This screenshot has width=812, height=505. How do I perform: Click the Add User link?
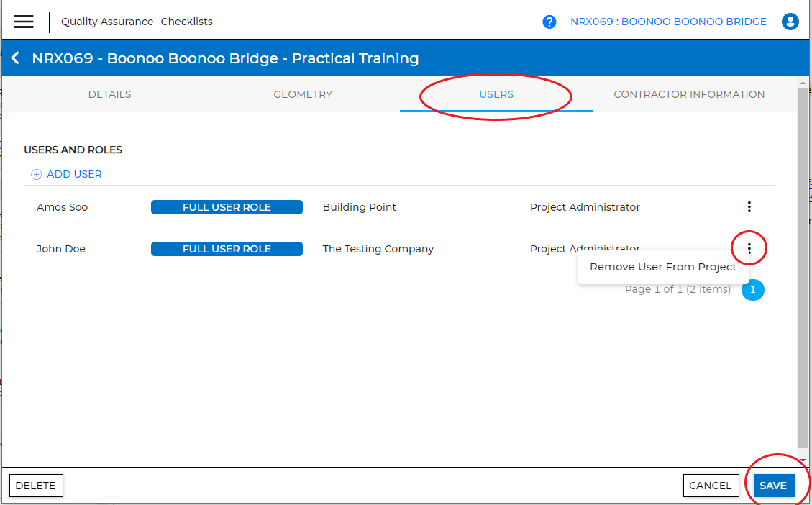[74, 174]
